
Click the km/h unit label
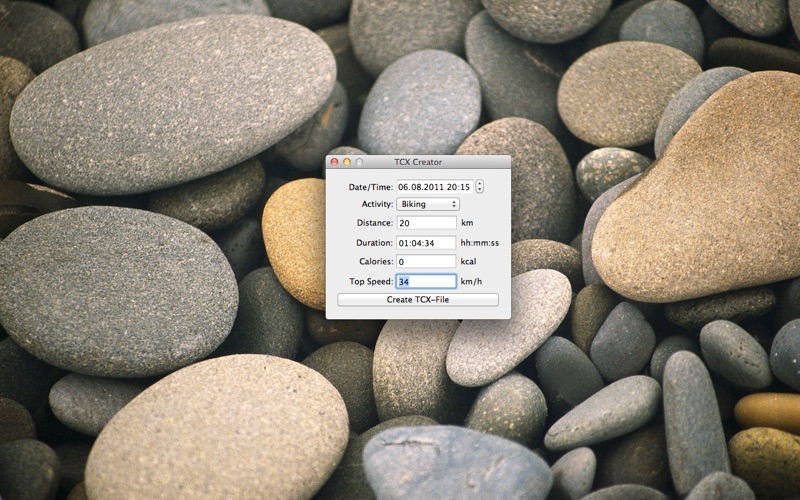471,281
